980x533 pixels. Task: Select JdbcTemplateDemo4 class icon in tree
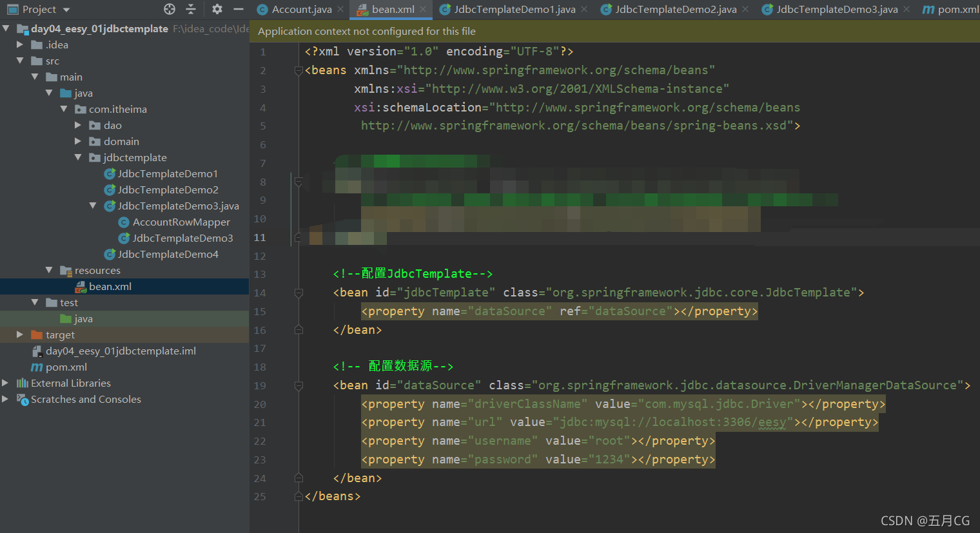[110, 254]
